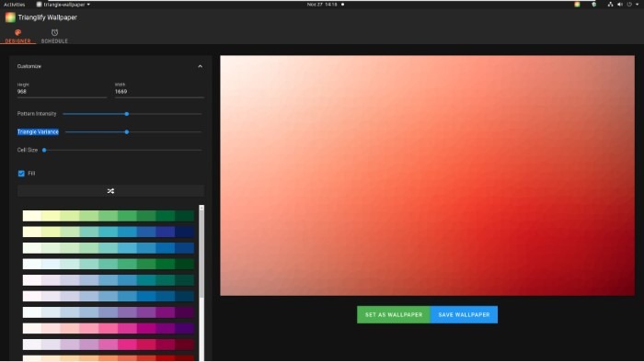Click the Cell Size slider handle
The image size is (644, 362).
(44, 150)
